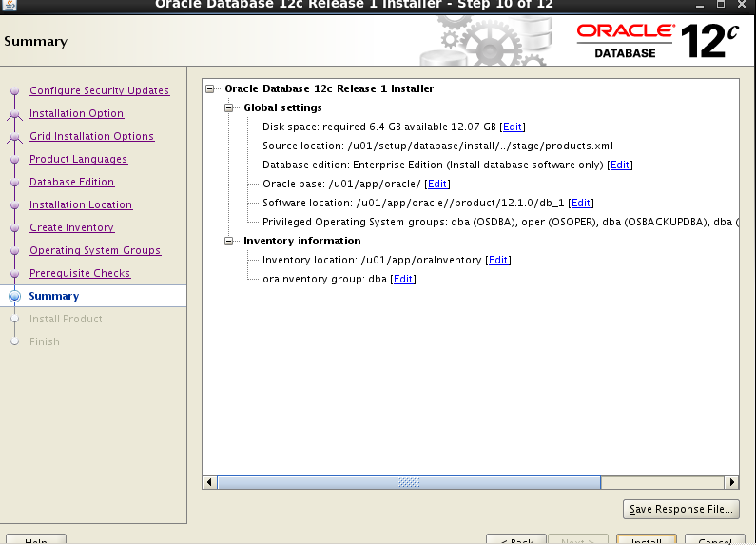This screenshot has width=756, height=545.
Task: Click the horizontal scrollbar left arrow
Action: (209, 482)
